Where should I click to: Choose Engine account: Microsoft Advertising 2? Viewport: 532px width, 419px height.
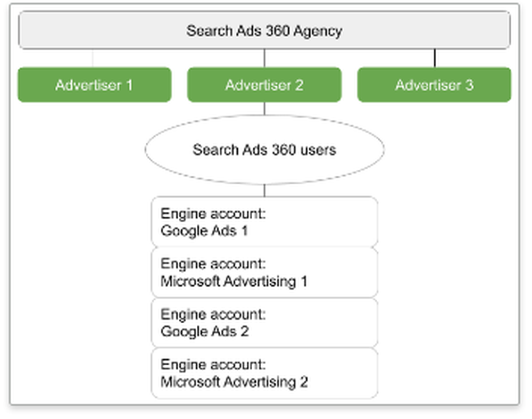click(x=264, y=373)
